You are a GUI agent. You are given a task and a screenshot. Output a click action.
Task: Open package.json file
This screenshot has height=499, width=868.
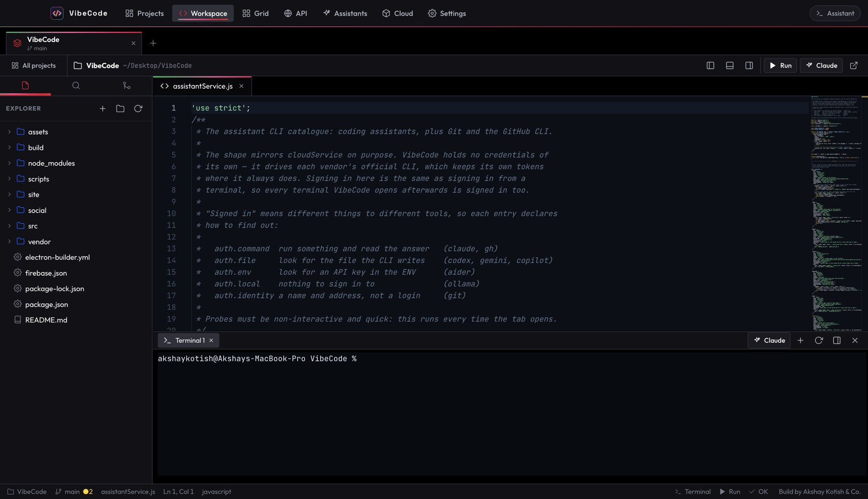(76, 304)
